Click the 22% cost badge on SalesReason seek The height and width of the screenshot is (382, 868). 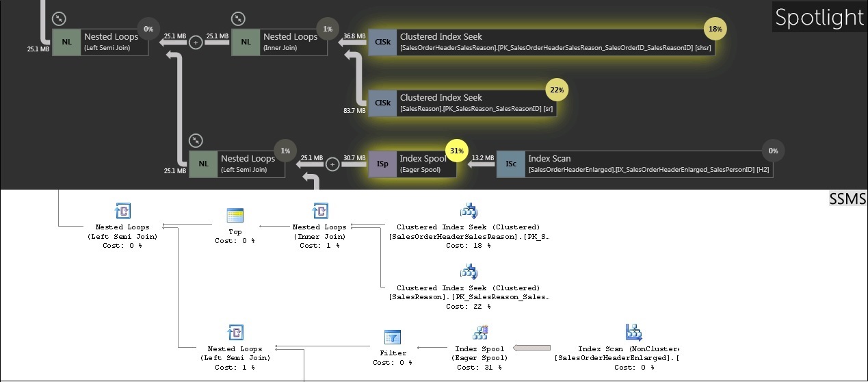[x=557, y=90]
